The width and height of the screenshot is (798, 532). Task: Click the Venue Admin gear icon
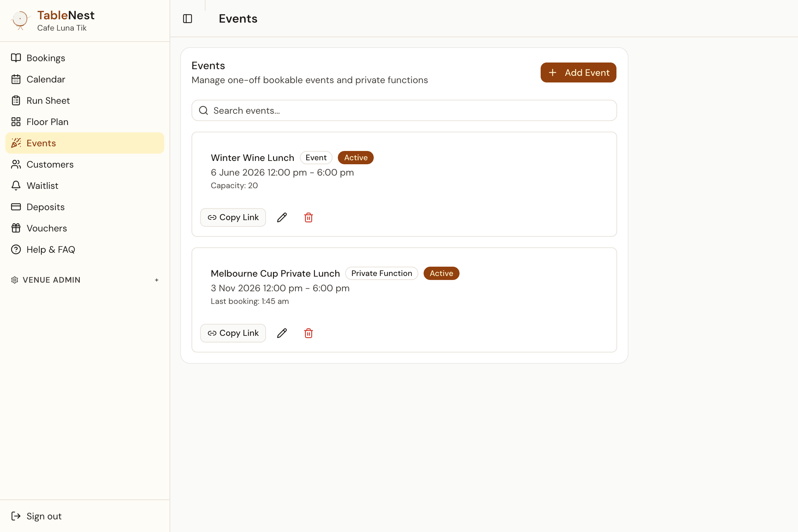[x=15, y=280]
